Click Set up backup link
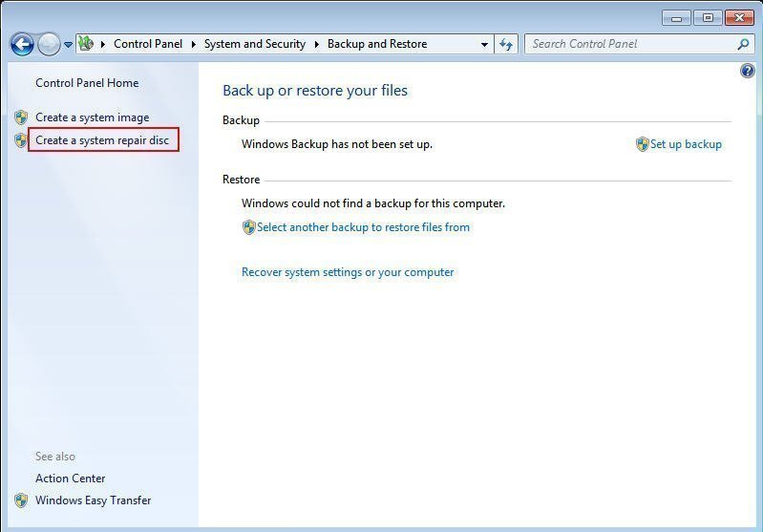763x532 pixels. point(686,144)
